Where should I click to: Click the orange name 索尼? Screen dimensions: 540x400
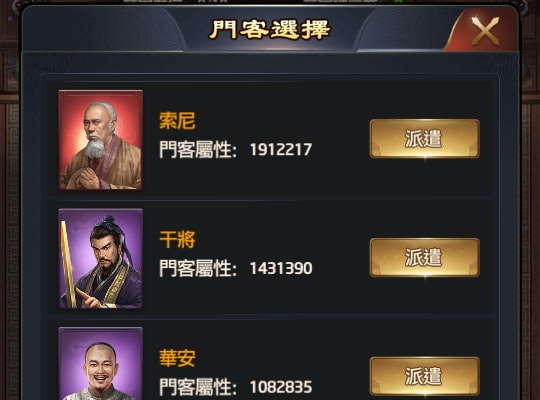[x=177, y=121]
